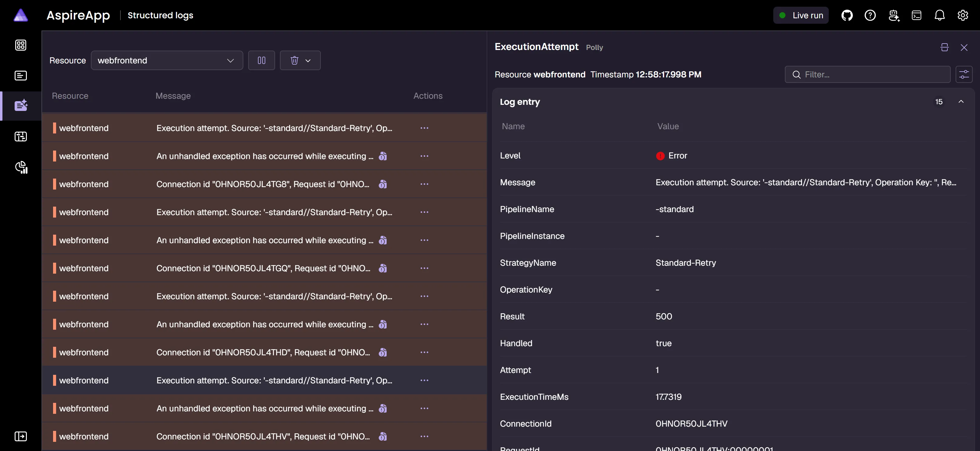The image size is (980, 451).
Task: Click the AspireApp logo
Action: (20, 15)
